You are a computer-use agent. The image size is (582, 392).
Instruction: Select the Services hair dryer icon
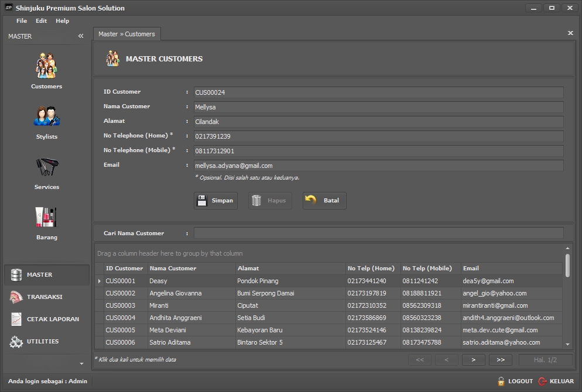pos(46,167)
